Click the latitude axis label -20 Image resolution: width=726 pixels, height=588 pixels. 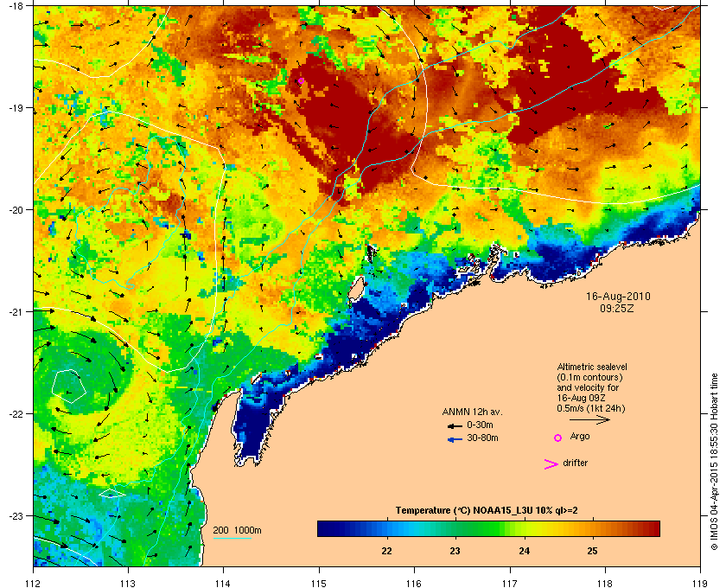pos(16,210)
